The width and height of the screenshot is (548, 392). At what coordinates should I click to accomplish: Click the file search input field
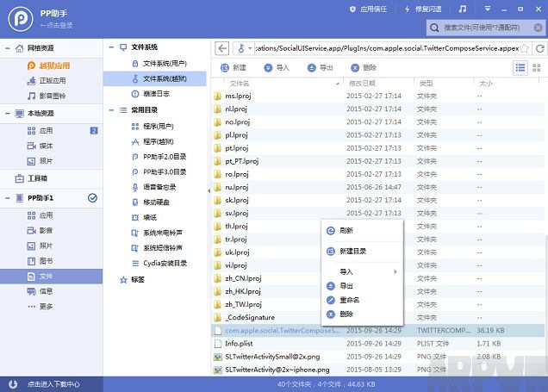tap(486, 28)
